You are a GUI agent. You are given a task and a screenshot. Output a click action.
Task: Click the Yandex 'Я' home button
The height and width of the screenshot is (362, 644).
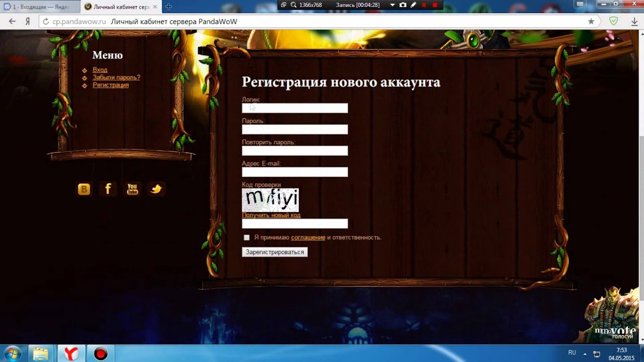pos(28,22)
